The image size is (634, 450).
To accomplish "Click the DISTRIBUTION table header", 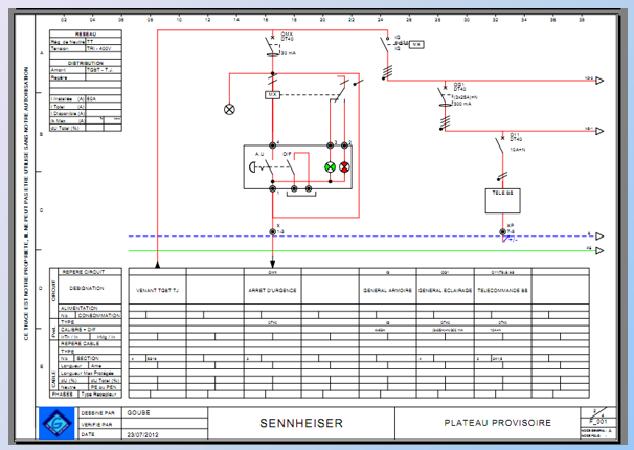I will [x=85, y=63].
